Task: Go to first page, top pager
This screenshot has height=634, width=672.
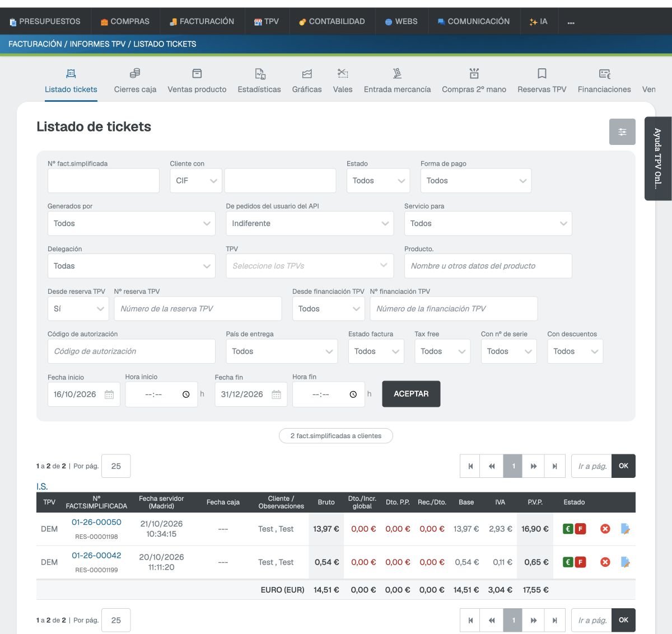Action: coord(470,466)
